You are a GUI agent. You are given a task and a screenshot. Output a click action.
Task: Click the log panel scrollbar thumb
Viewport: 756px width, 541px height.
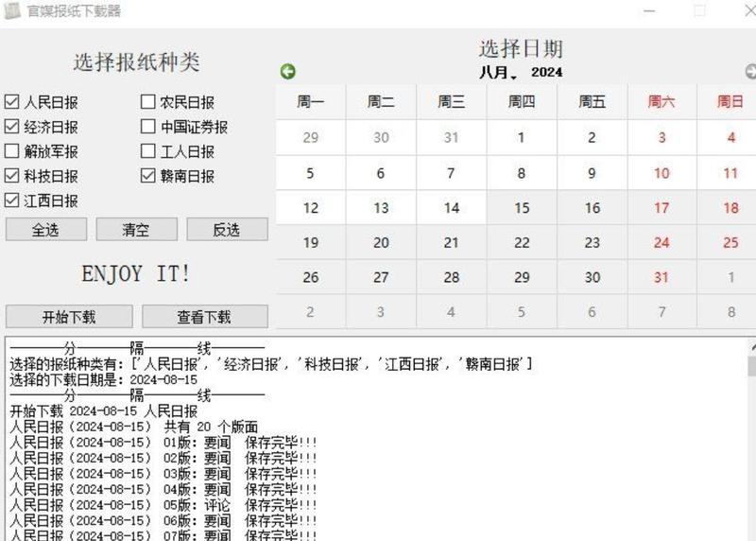751,366
